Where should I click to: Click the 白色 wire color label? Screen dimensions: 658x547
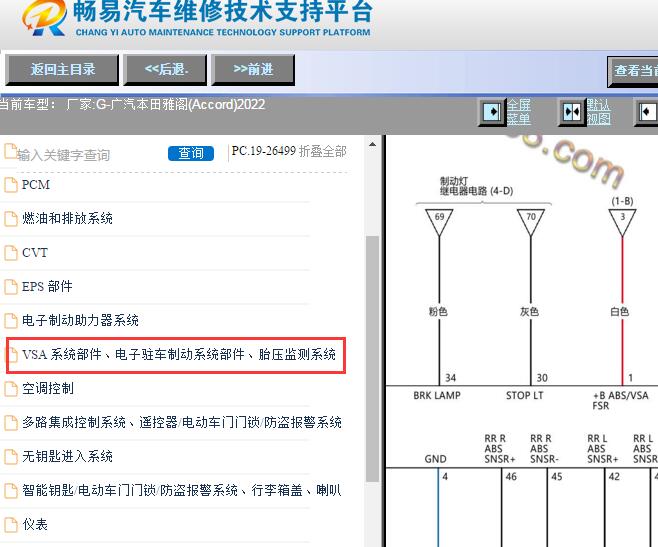[619, 311]
